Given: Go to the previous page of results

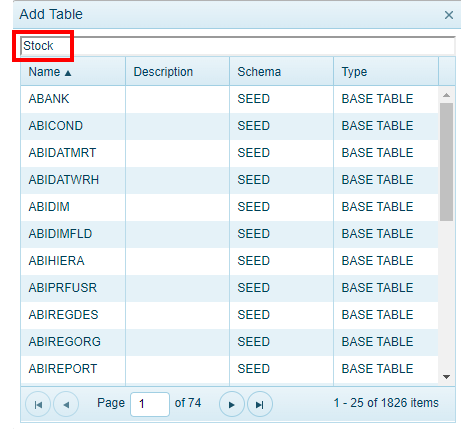Looking at the screenshot, I should [x=66, y=404].
